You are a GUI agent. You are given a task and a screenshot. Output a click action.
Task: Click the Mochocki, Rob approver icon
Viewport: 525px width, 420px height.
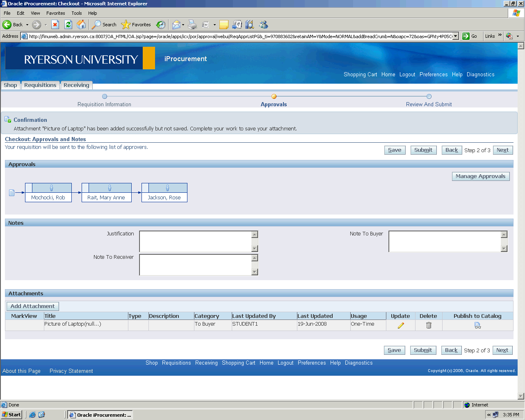point(51,188)
